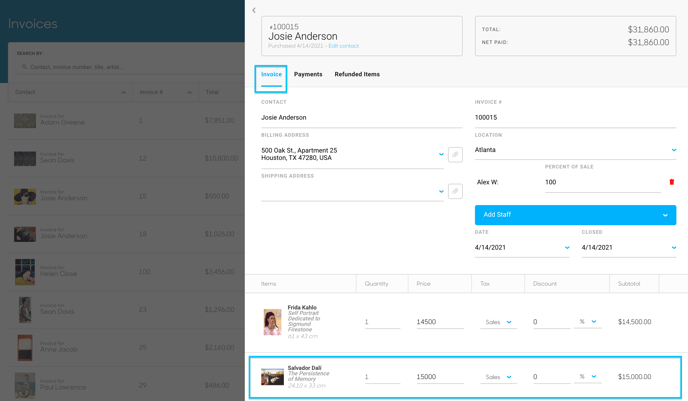Click the Percent of Sale field
The image size is (688, 401).
click(602, 183)
